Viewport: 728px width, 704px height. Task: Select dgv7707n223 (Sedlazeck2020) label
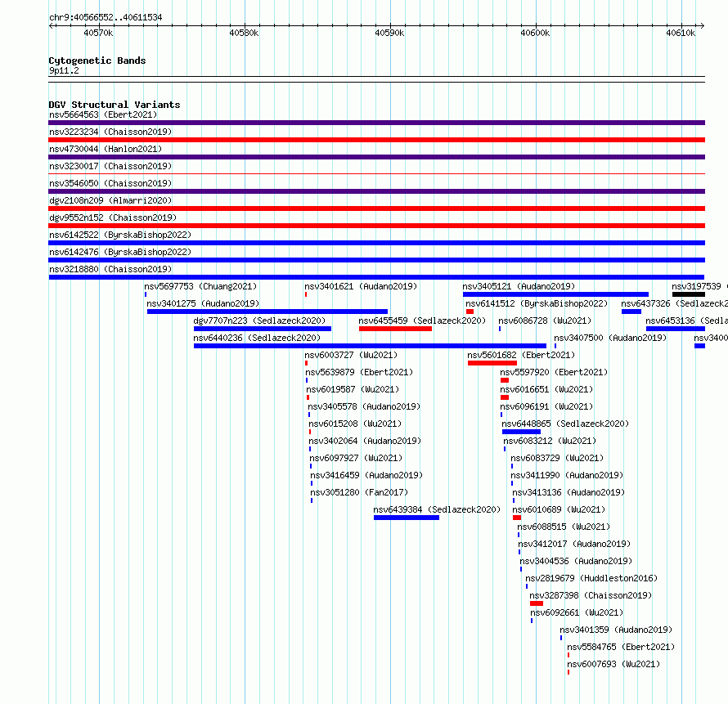[259, 321]
